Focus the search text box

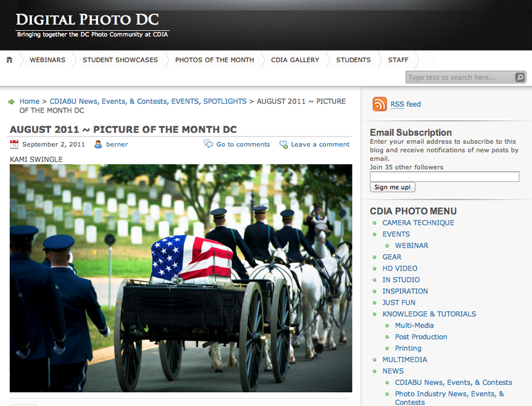point(461,77)
